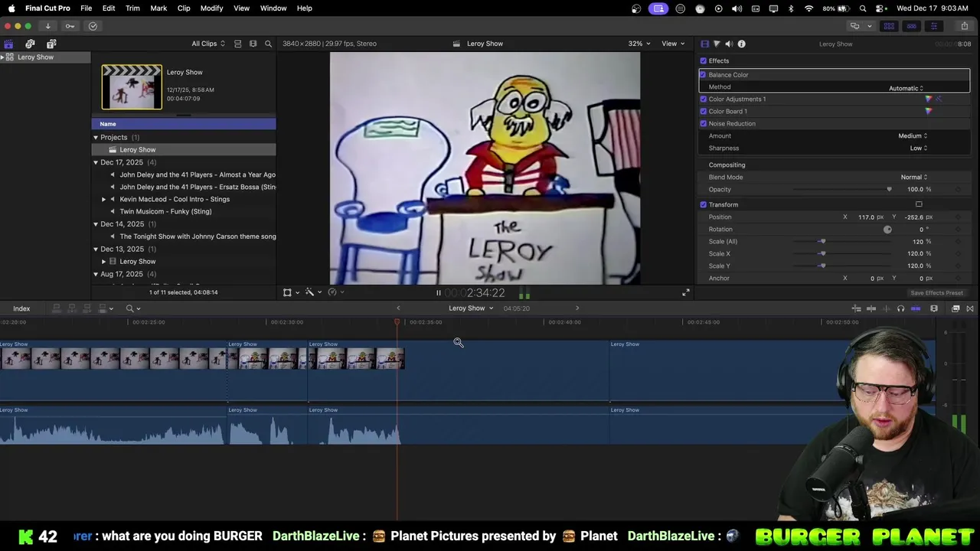Screen dimensions: 980x551
Task: Open Color Board 1 color inspector icon
Action: point(929,111)
